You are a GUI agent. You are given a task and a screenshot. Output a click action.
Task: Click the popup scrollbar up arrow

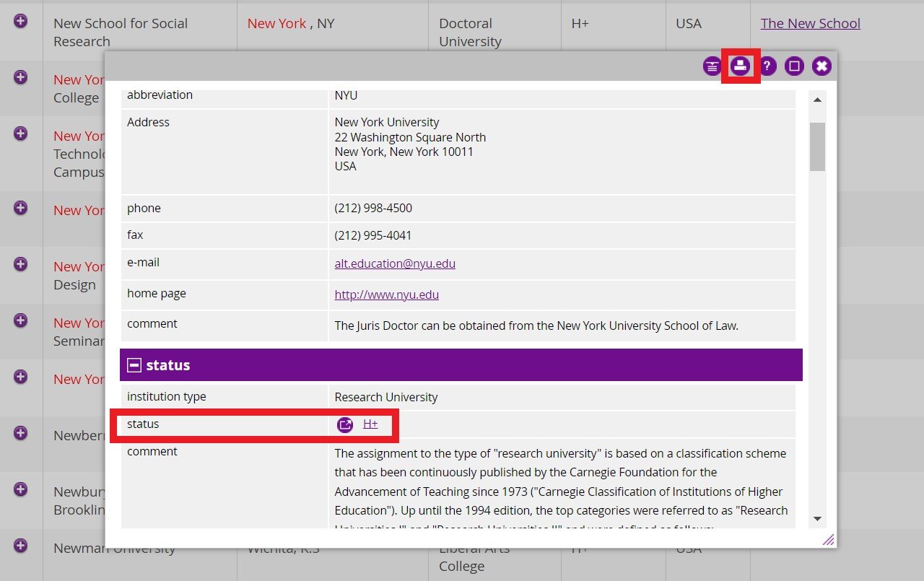(x=817, y=100)
